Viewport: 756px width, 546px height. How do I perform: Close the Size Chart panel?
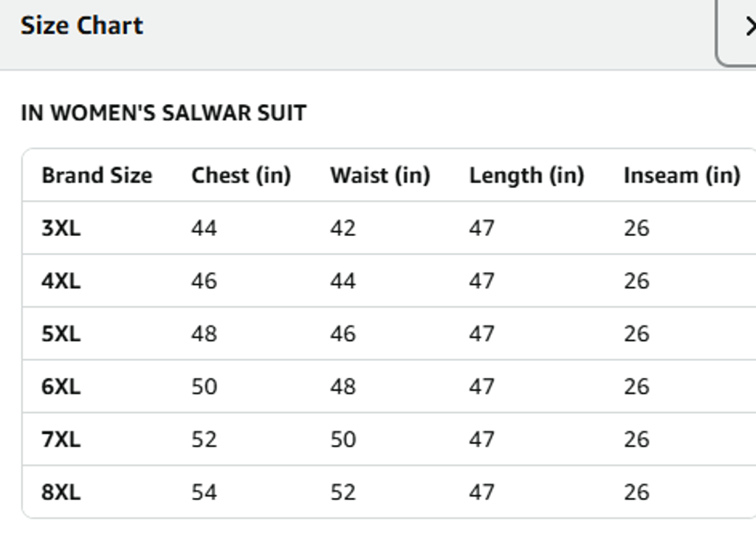coord(742,28)
